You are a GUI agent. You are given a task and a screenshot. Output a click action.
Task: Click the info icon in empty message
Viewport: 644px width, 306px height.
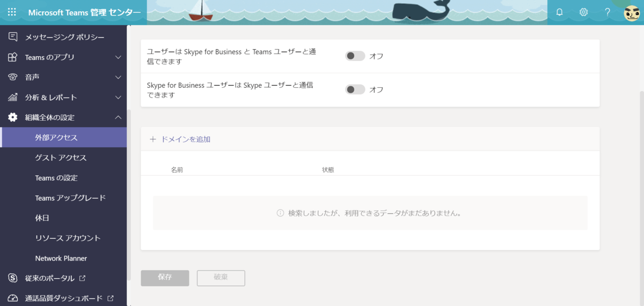click(280, 213)
